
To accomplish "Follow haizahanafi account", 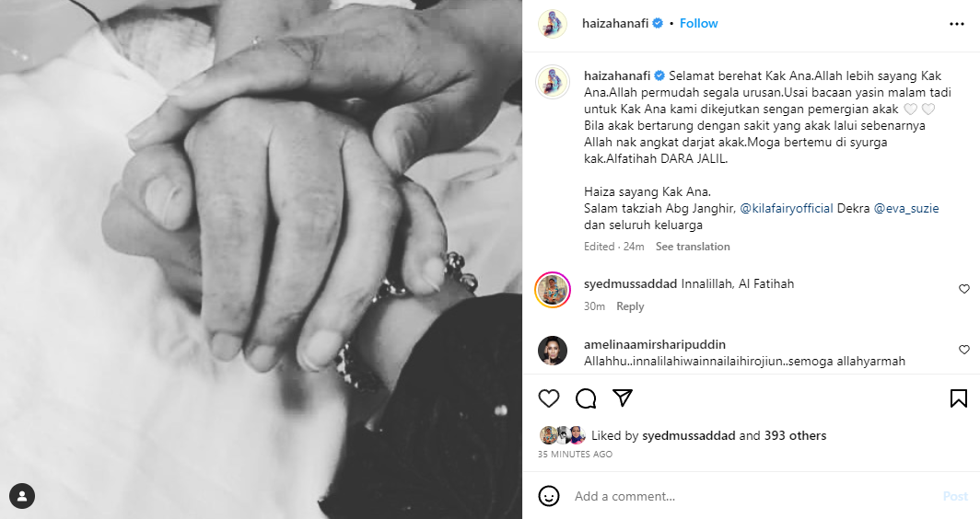I will [x=699, y=23].
